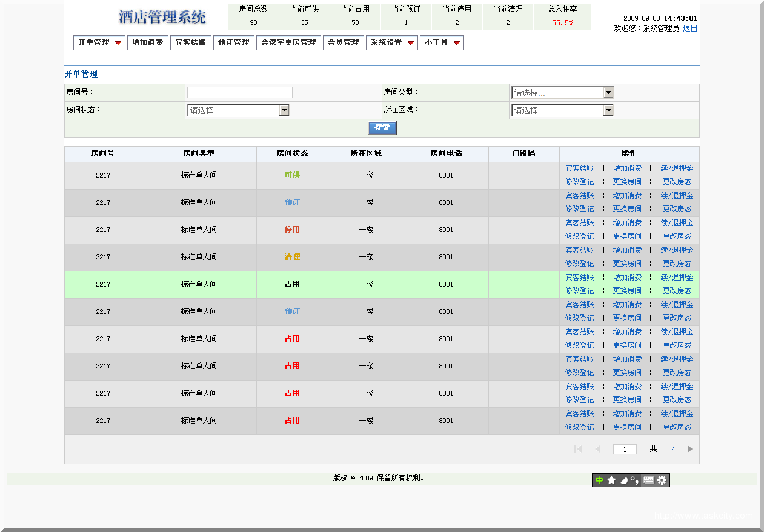This screenshot has width=764, height=532.
Task: Open the 房间状态 dropdown
Action: [x=284, y=110]
